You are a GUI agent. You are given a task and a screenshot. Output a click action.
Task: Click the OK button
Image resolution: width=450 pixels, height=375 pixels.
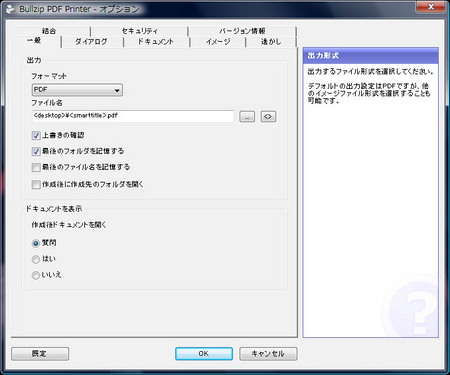[x=204, y=354]
